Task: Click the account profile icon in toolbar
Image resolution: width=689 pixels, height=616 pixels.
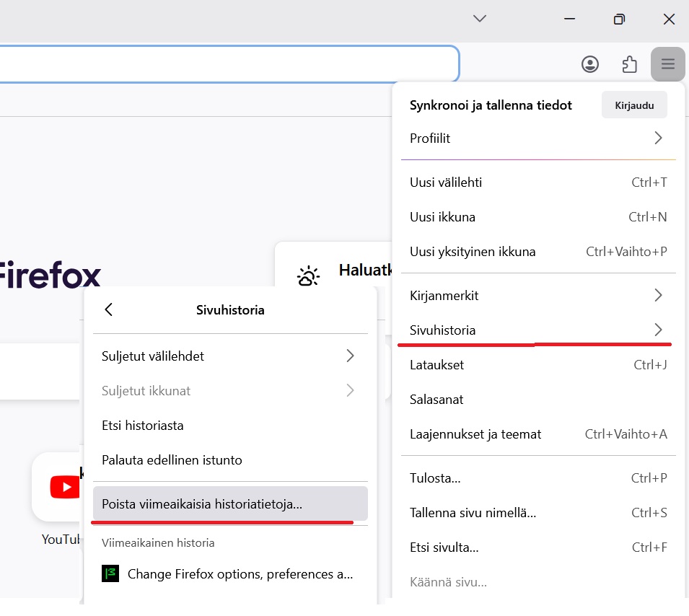Action: (x=590, y=64)
